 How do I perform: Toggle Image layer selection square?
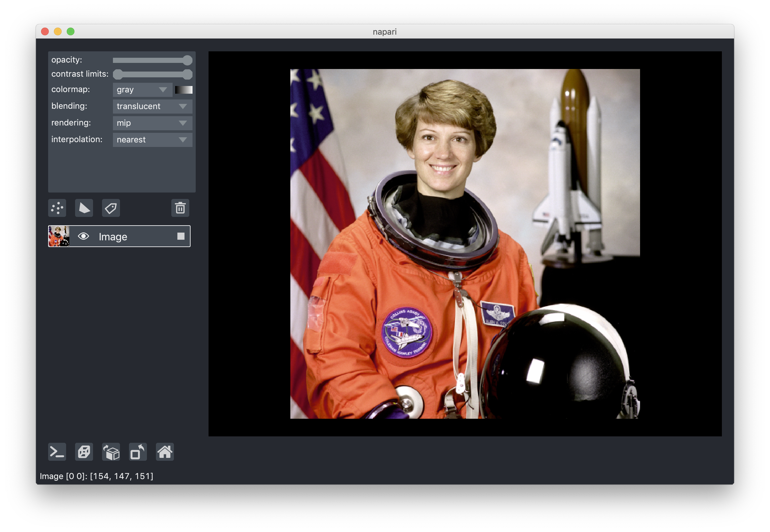[x=181, y=236]
